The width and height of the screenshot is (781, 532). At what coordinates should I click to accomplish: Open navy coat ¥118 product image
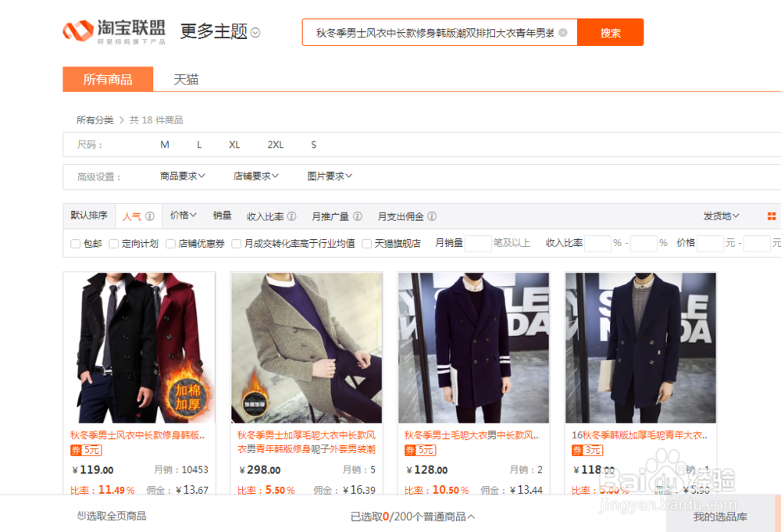tap(640, 348)
